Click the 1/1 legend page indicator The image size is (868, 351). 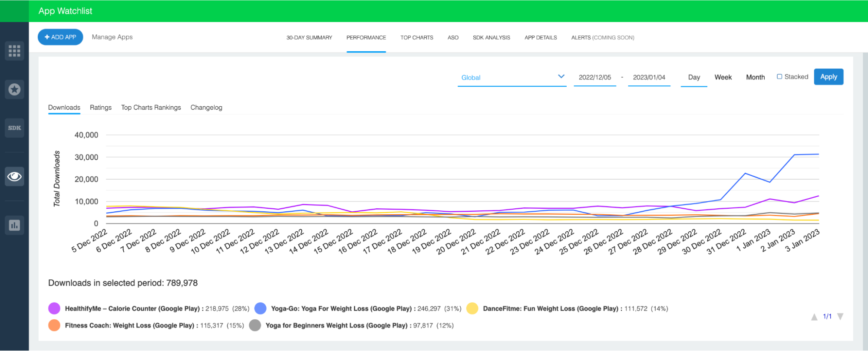[x=827, y=317]
